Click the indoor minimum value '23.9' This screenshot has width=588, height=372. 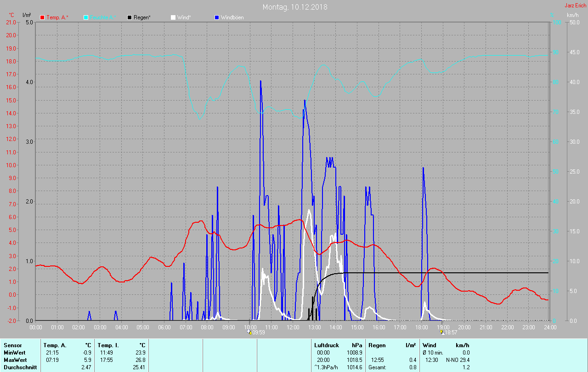[140, 353]
